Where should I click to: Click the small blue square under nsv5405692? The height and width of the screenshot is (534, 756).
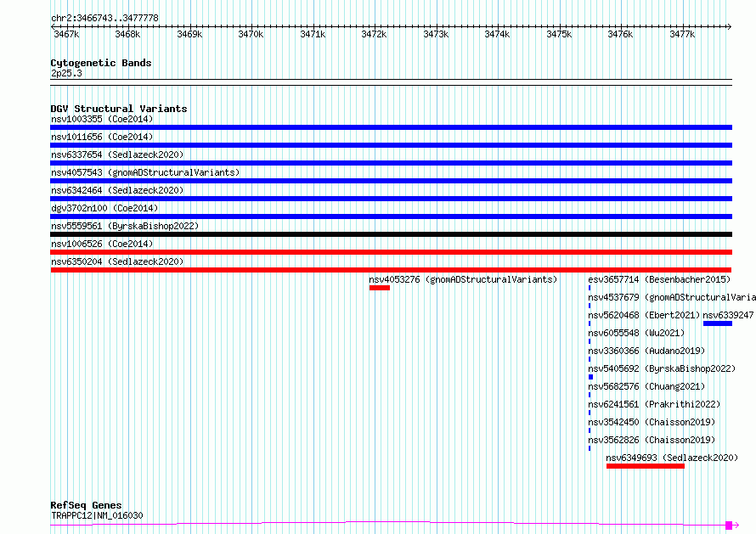(x=590, y=377)
